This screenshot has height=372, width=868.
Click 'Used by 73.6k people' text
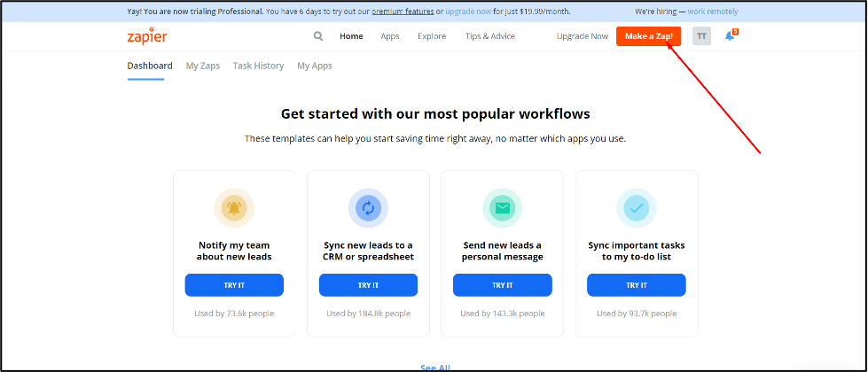point(234,314)
